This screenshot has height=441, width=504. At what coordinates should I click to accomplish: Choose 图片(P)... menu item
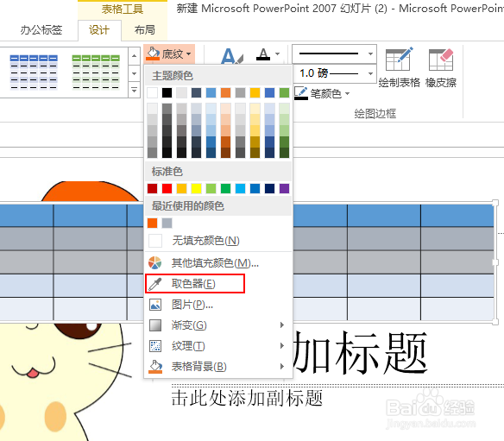click(x=218, y=305)
